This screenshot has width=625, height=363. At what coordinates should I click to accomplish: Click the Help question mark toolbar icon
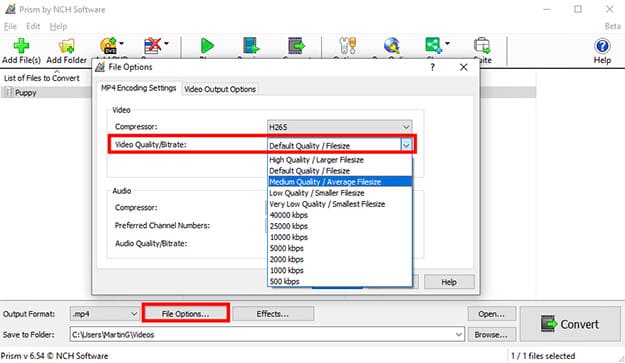602,46
